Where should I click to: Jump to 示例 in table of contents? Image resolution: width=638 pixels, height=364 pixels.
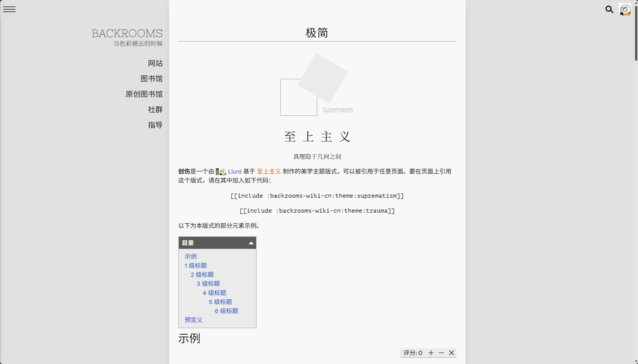(x=191, y=256)
